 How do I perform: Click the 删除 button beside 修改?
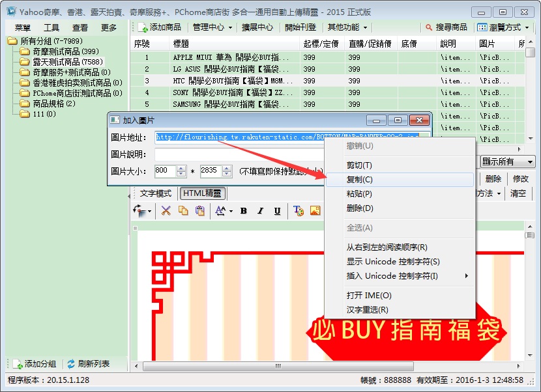pyautogui.click(x=493, y=179)
